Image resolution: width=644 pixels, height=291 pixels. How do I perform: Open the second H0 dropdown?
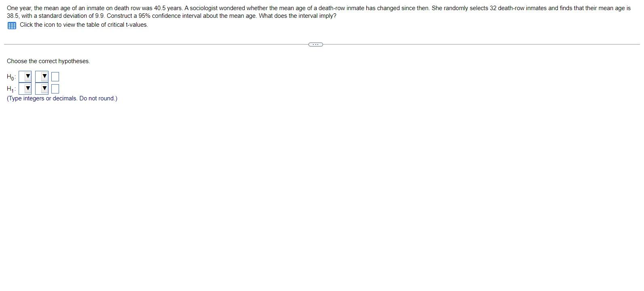pyautogui.click(x=42, y=76)
